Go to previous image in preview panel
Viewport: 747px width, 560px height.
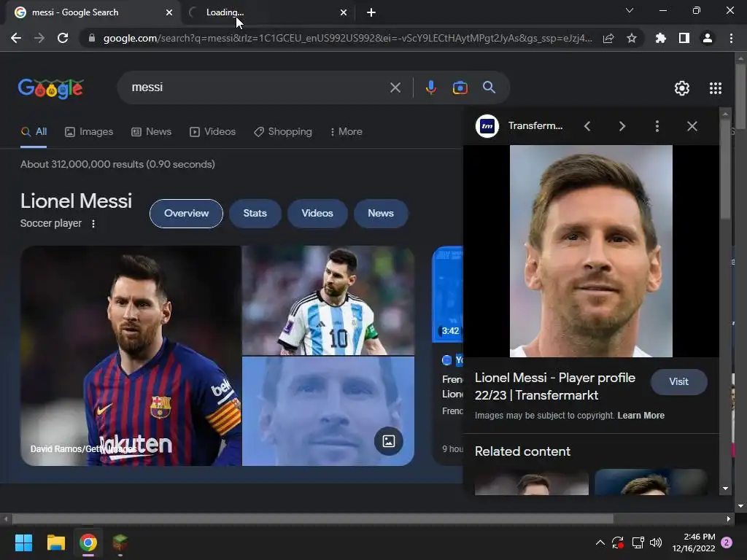[587, 126]
